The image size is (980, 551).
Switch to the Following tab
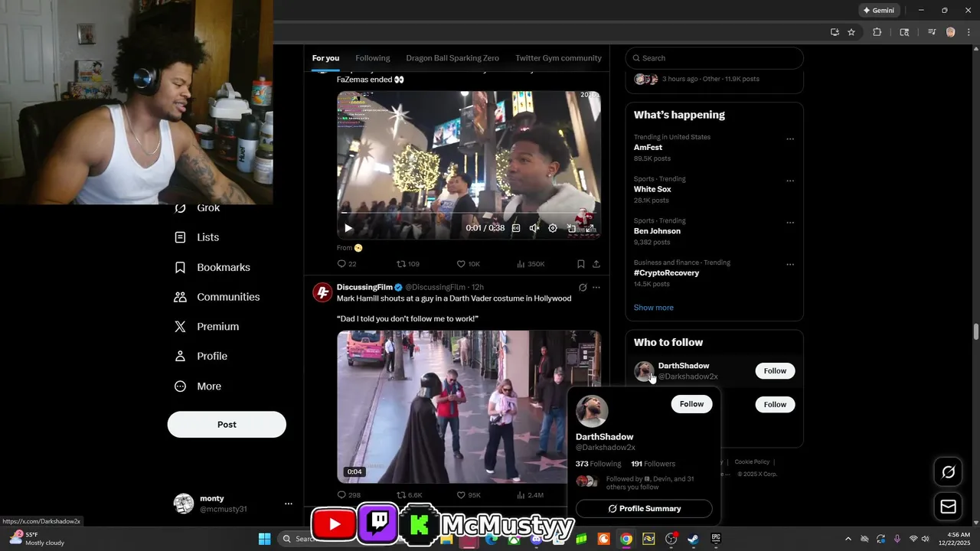[x=373, y=58]
